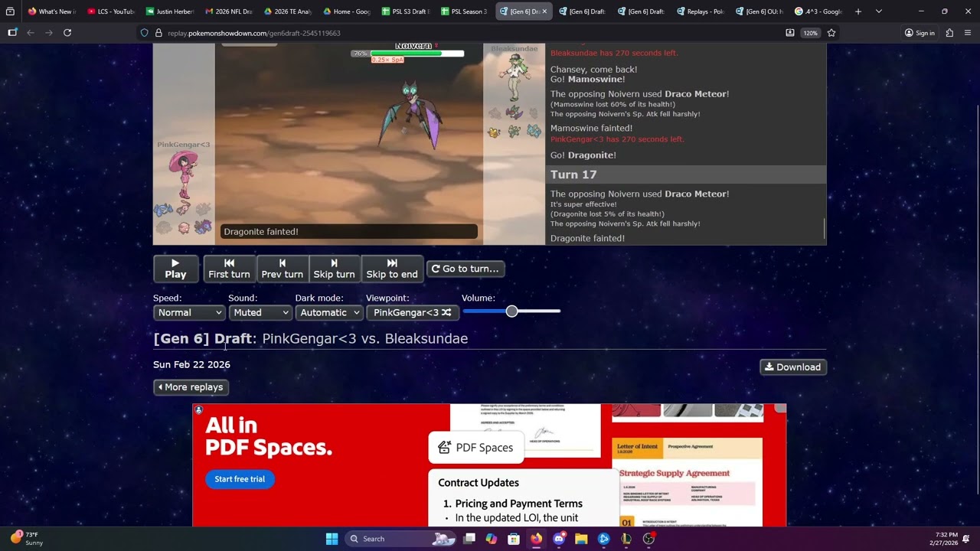Click the Turn 17 header in battle log
The image size is (980, 551).
pyautogui.click(x=685, y=174)
